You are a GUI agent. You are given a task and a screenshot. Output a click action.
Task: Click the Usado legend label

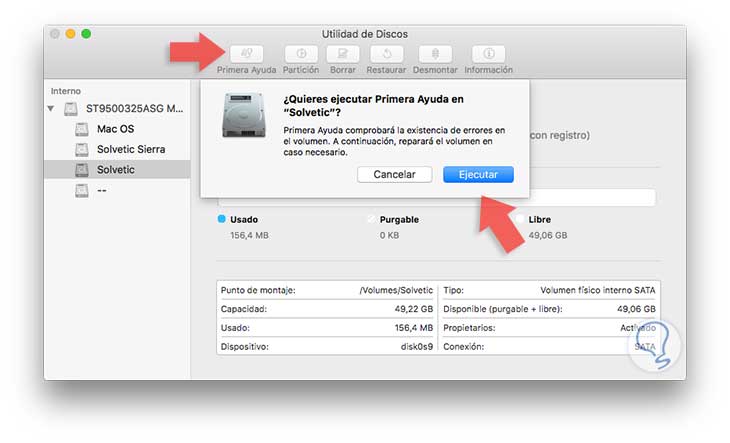click(244, 220)
